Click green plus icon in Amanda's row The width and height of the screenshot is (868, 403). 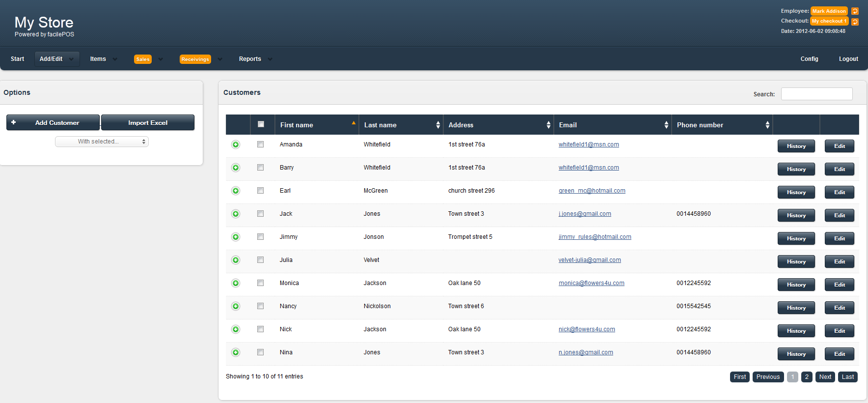click(236, 144)
